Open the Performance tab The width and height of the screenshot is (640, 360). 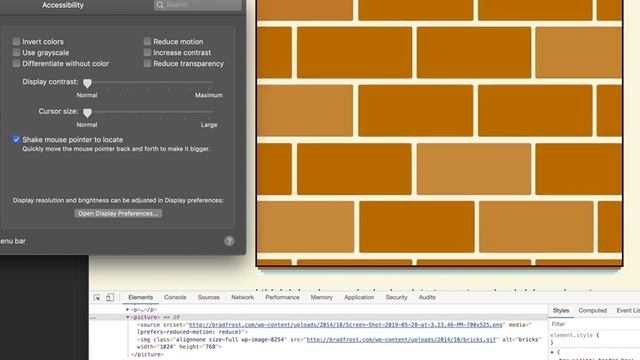coord(282,298)
